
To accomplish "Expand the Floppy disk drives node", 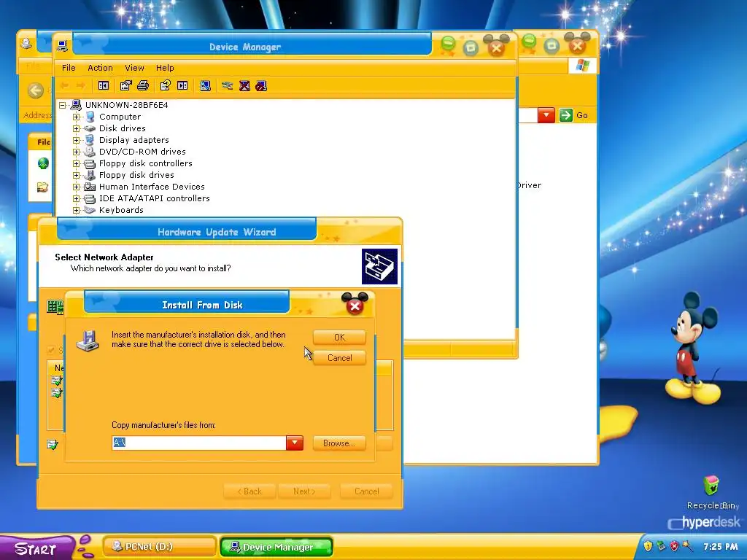I will 76,175.
